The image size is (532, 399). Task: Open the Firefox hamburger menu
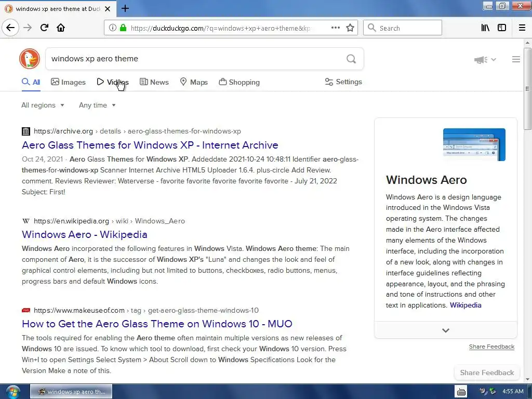click(522, 28)
